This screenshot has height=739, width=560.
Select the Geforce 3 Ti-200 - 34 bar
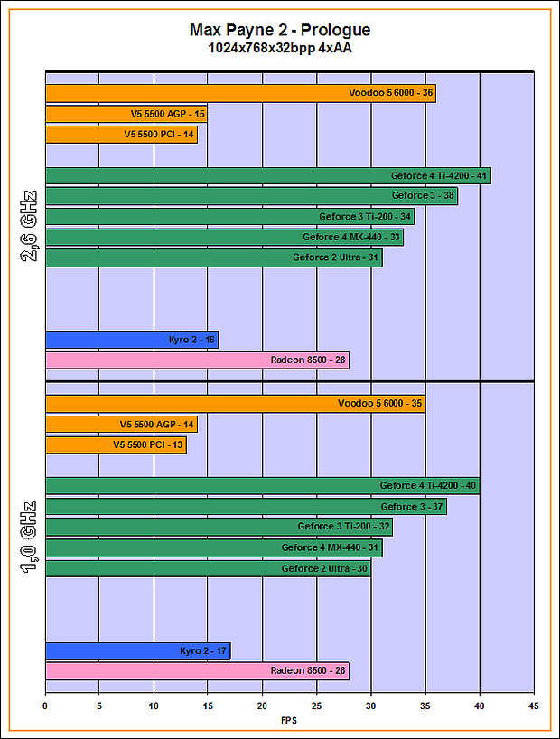click(229, 217)
